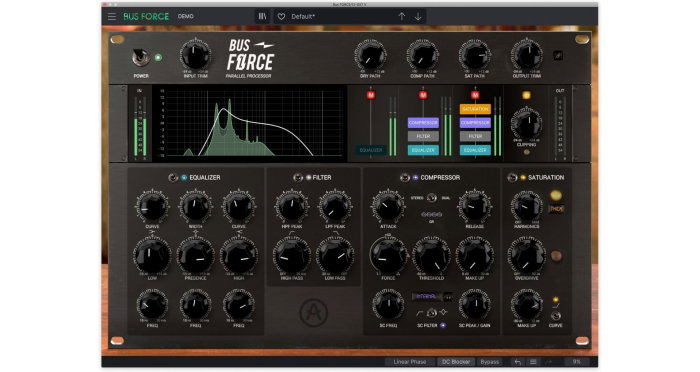This screenshot has width=700, height=372.
Task: Flip the saturation Curve switch
Action: click(x=555, y=316)
